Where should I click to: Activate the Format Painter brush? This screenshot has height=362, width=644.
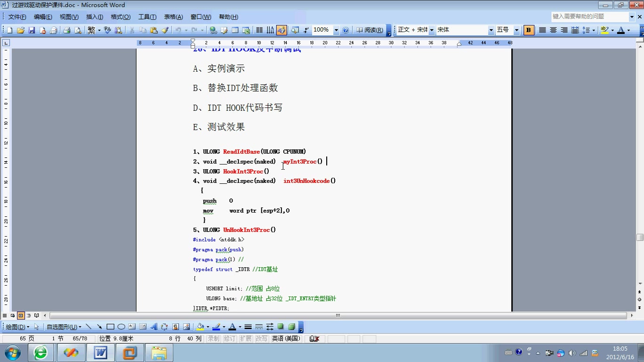[165, 30]
